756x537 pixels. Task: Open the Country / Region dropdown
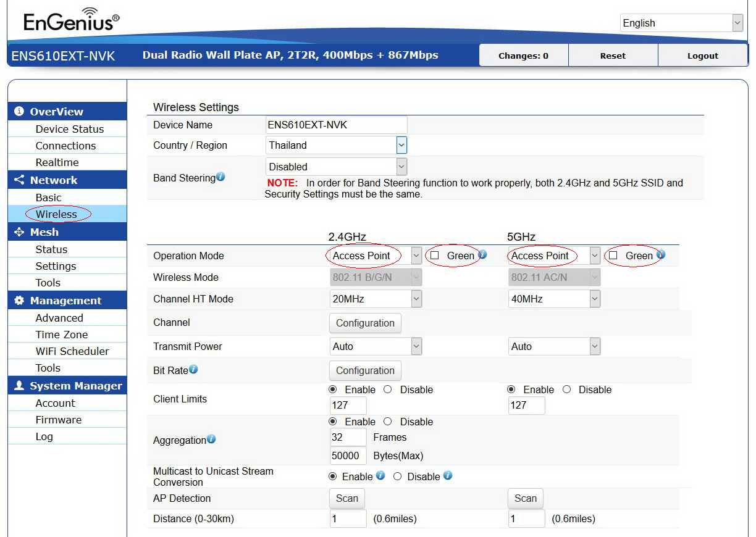336,145
